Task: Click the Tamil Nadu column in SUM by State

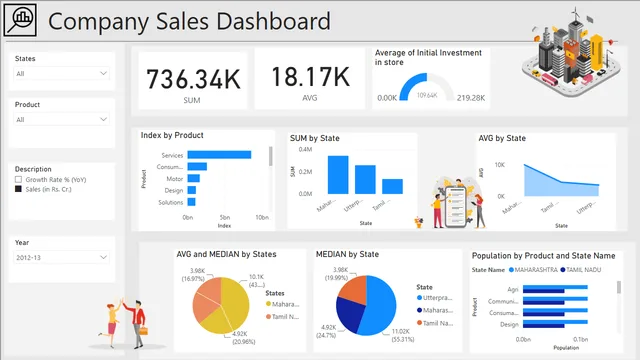Action: [x=392, y=187]
